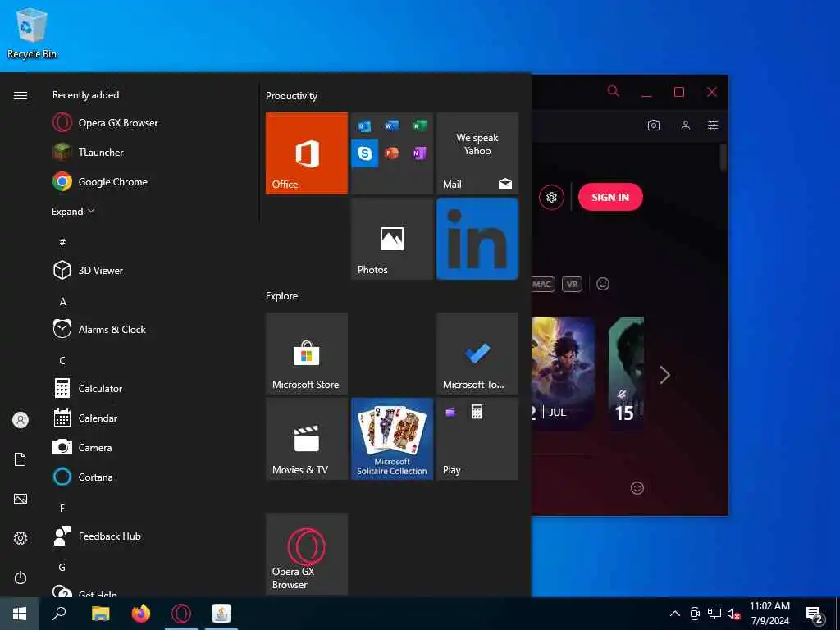Click the Office tile
Image resolution: width=840 pixels, height=630 pixels.
[x=307, y=153]
